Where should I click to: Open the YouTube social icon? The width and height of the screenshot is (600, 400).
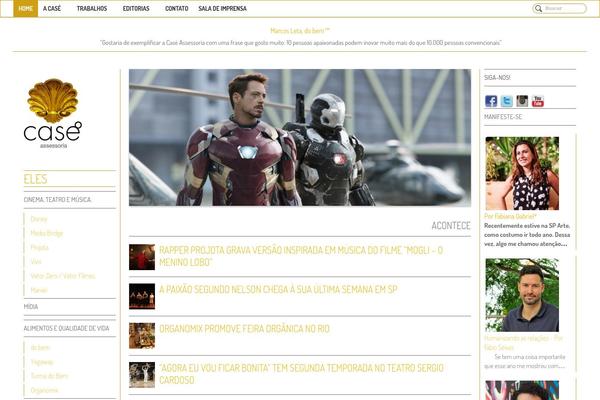point(538,101)
